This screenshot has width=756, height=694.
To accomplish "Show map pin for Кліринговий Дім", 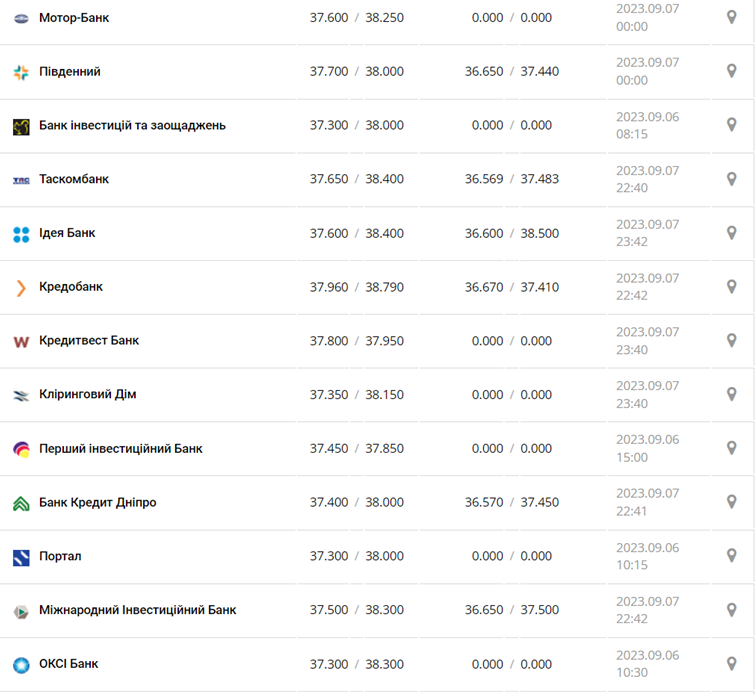I will [x=731, y=394].
